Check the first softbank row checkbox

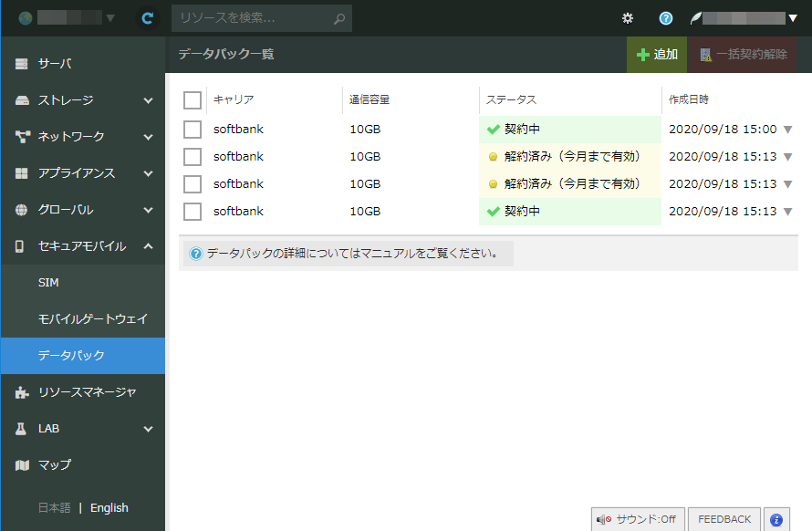coord(193,130)
